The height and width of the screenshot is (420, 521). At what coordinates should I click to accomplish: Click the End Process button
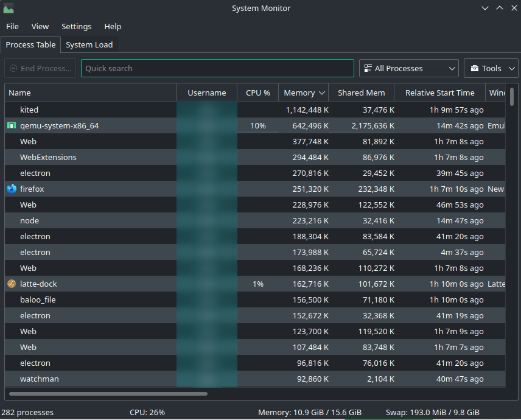click(x=40, y=68)
